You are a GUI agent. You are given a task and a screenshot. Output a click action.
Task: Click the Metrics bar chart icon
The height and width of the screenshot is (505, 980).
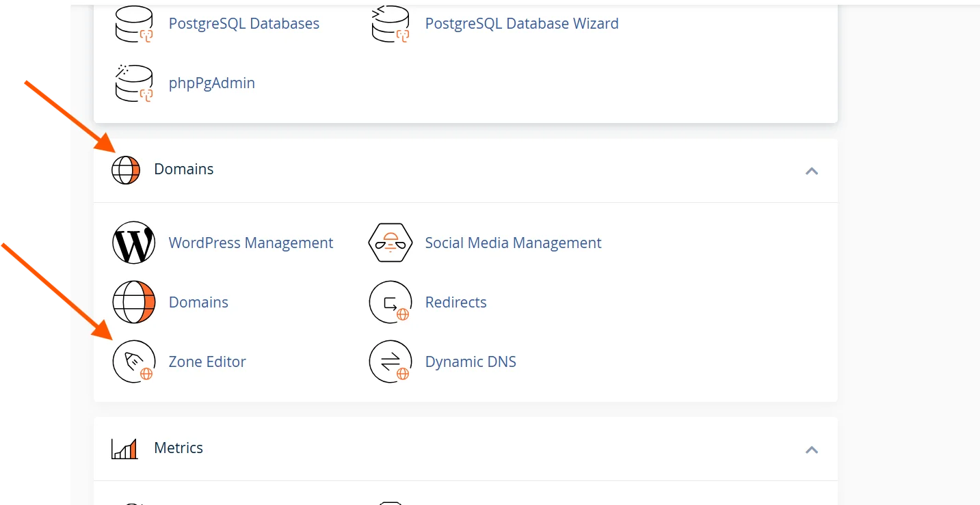[124, 448]
